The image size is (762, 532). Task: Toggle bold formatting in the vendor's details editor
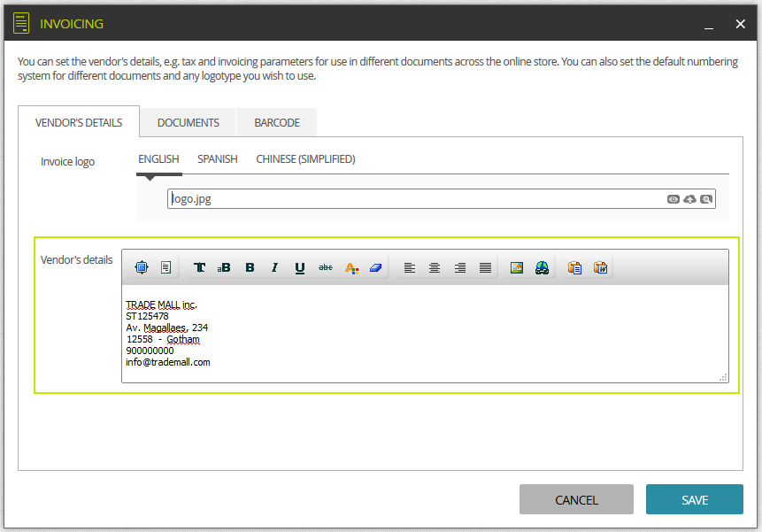tap(250, 267)
